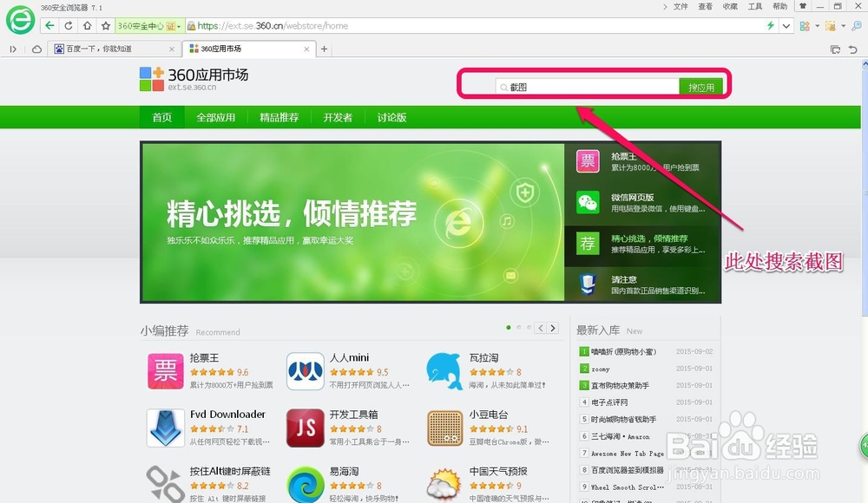Click the search input containing 截图
The width and height of the screenshot is (868, 503).
coord(582,87)
